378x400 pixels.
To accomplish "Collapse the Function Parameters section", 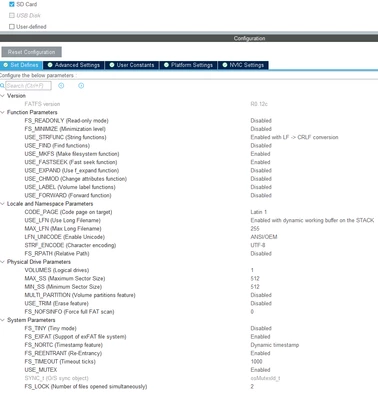I will [x=3, y=112].
